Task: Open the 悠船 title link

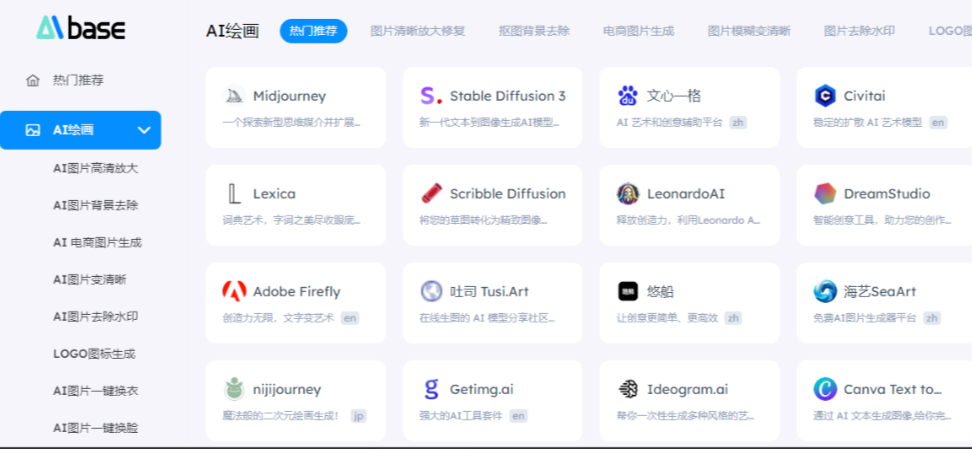Action: [x=660, y=291]
